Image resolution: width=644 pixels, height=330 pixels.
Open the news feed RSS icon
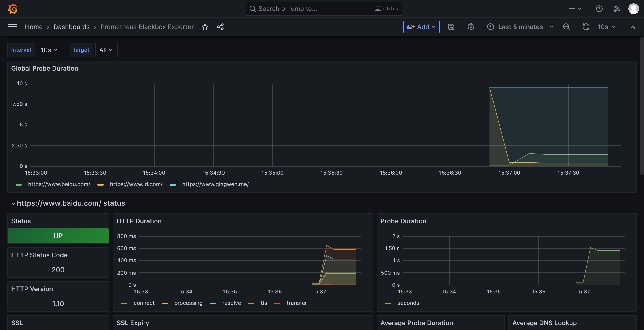pos(616,9)
